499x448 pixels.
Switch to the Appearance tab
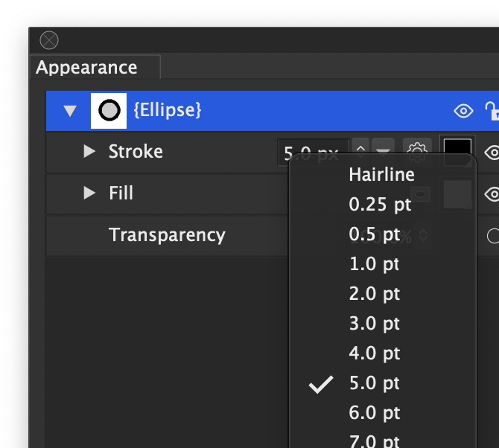pos(86,68)
